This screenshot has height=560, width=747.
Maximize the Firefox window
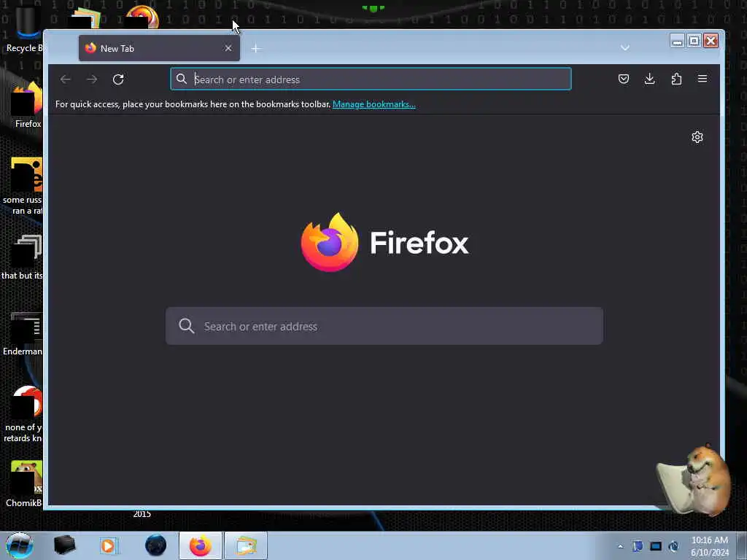(x=694, y=41)
